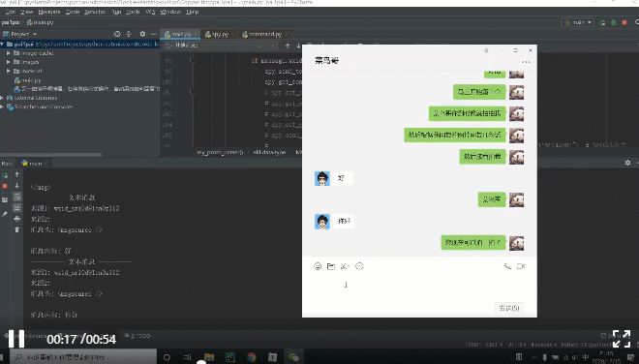
Task: Toggle fullscreen for the video player
Action: tap(622, 339)
